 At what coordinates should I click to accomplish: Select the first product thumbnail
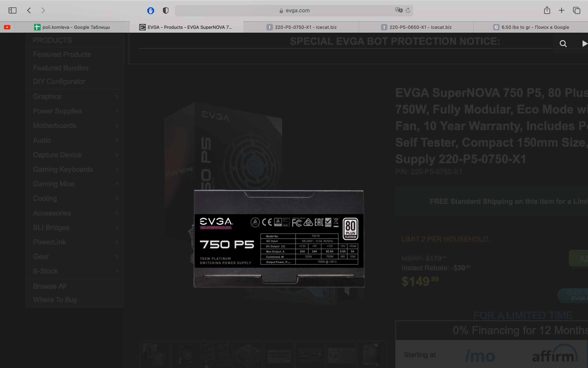(155, 354)
